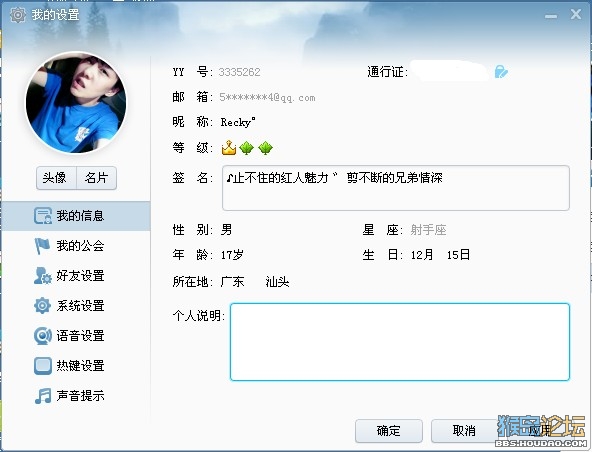Cancel changes with the 取消 button
The image size is (592, 452).
coord(464,430)
